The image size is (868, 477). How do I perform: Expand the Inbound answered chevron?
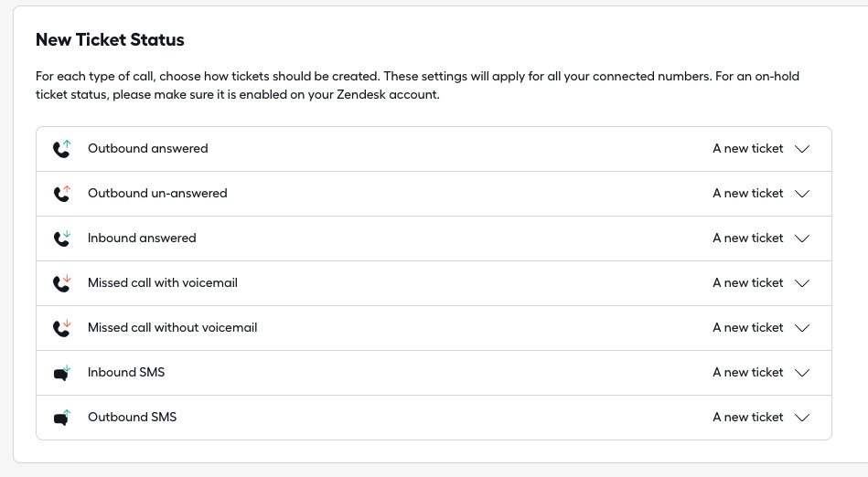click(x=802, y=238)
